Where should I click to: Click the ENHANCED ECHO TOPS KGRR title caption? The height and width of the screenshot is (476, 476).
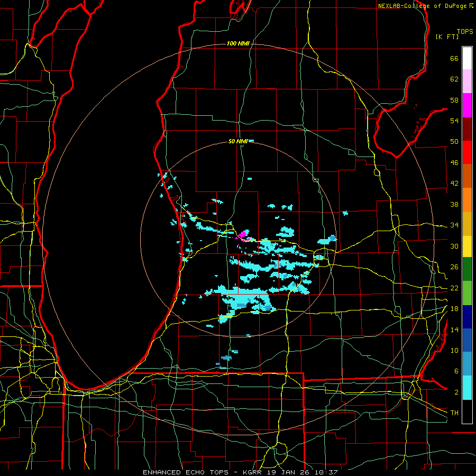coord(240,472)
